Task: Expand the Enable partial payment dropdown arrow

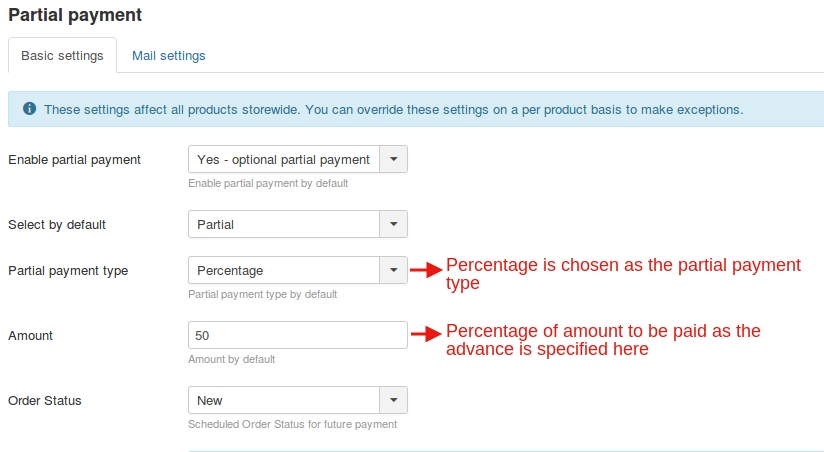Action: click(393, 159)
